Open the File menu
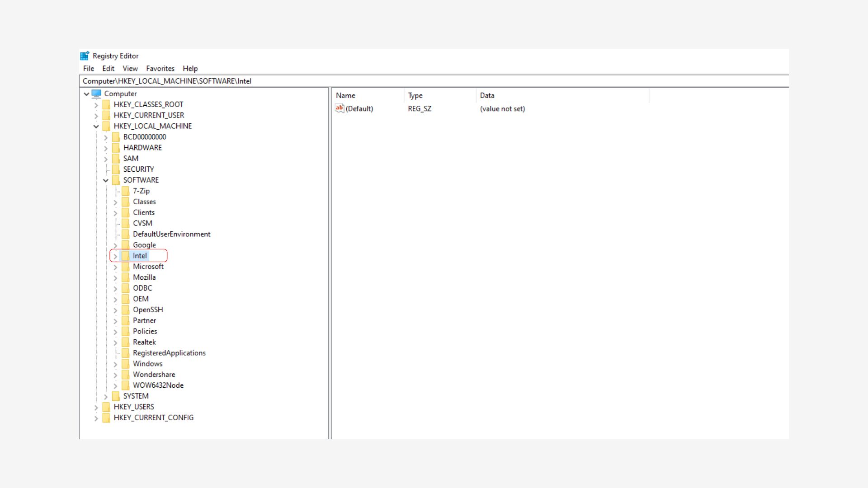The height and width of the screenshot is (488, 868). point(89,69)
